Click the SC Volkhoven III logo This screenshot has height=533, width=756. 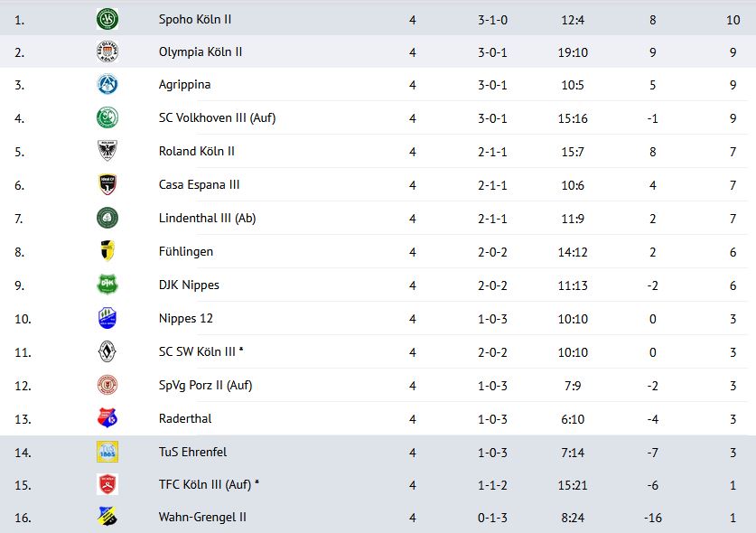coord(107,118)
